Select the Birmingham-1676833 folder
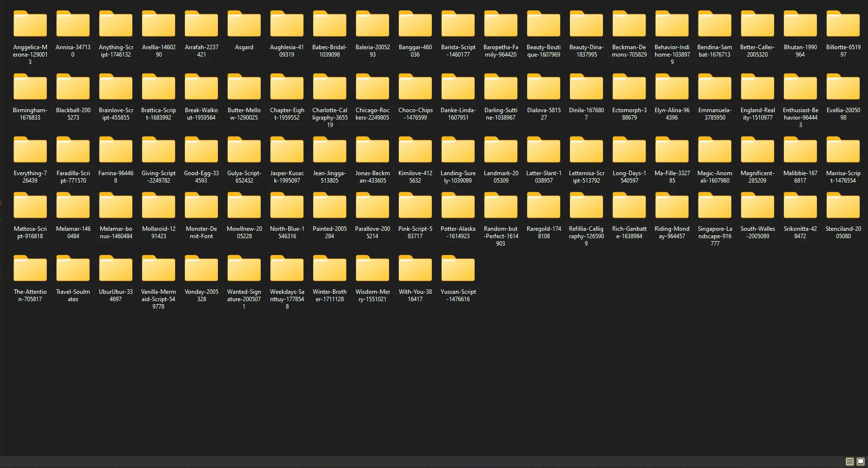 [x=30, y=97]
